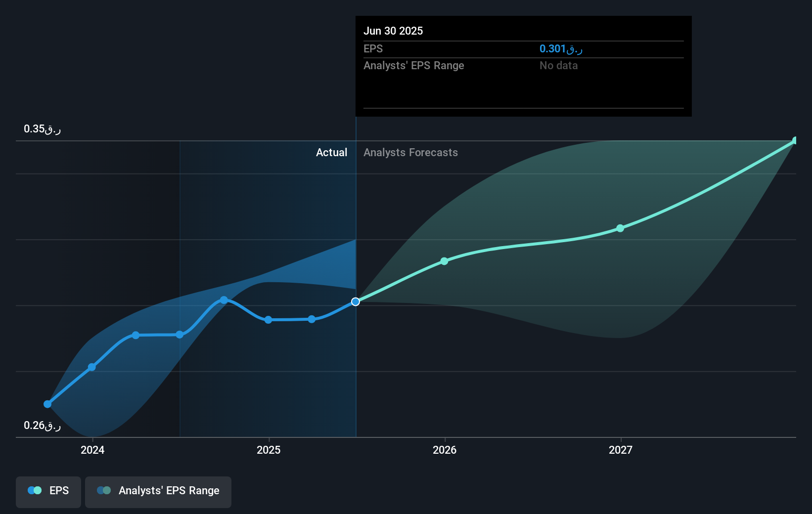Click the EPS data point above 2024 tick
This screenshot has width=812, height=514.
pyautogui.click(x=92, y=367)
